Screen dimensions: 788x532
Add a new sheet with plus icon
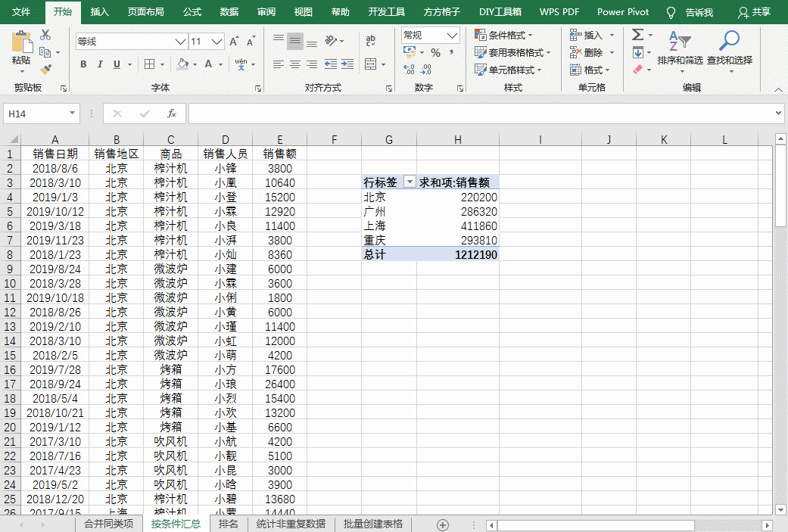pos(442,525)
